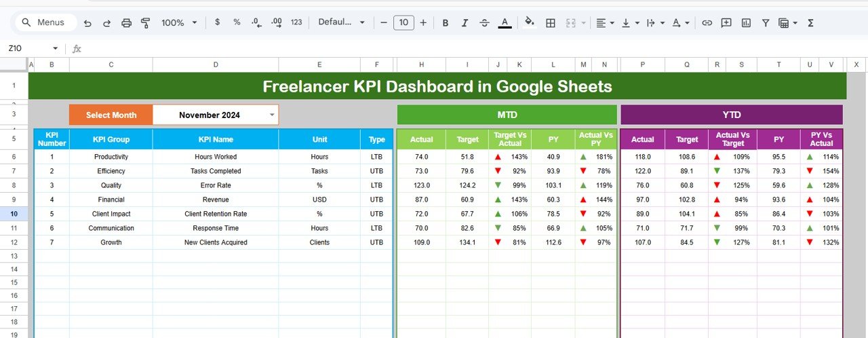Open text rotation dropdown
This screenshot has width=868, height=338.
[680, 22]
